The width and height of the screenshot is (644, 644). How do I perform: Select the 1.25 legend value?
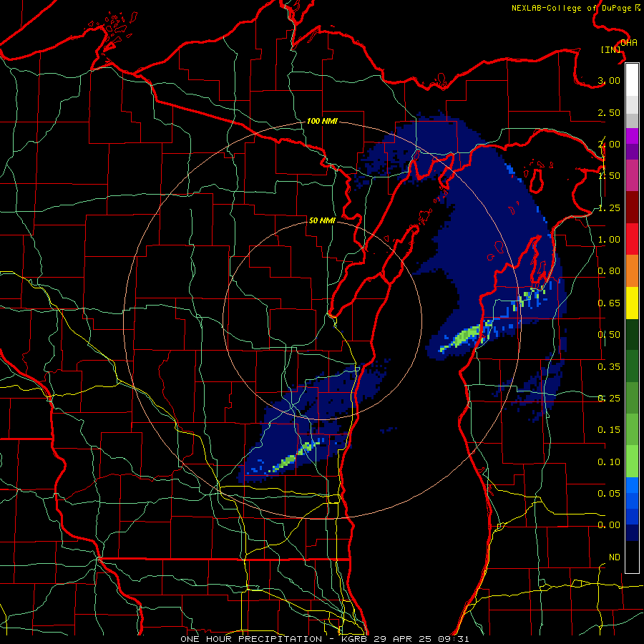(x=609, y=208)
